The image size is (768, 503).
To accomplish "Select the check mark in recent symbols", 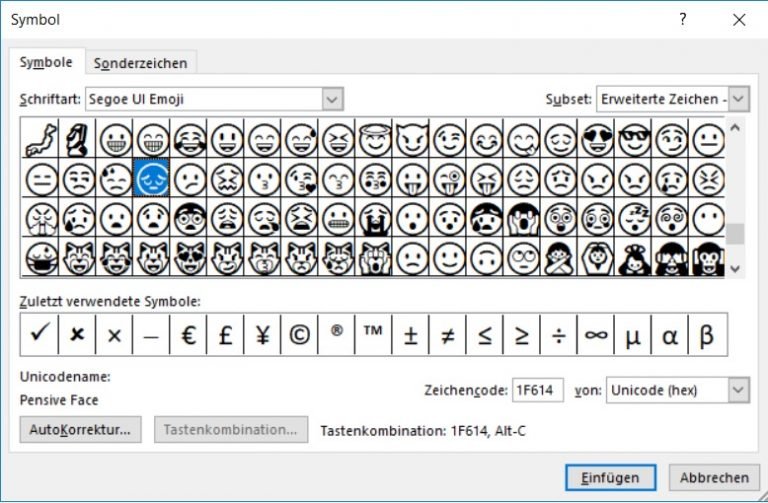I will tap(39, 335).
